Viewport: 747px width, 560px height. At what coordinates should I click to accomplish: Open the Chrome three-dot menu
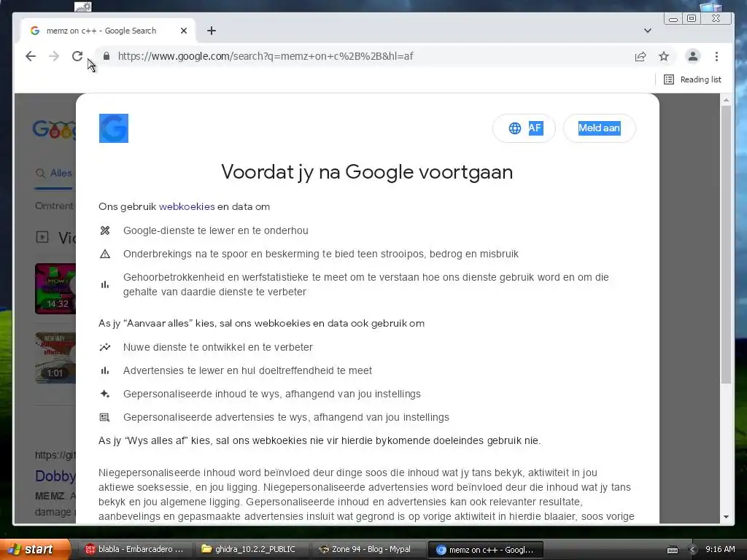pos(716,57)
